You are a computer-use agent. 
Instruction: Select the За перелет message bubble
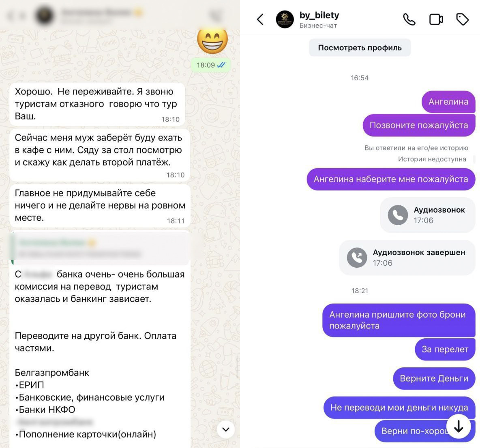click(445, 349)
